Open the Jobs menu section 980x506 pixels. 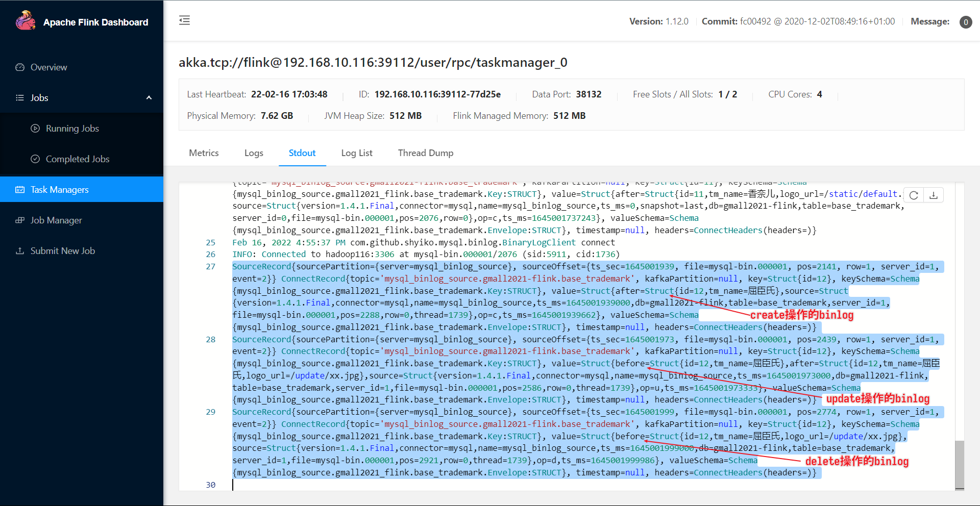pos(82,98)
